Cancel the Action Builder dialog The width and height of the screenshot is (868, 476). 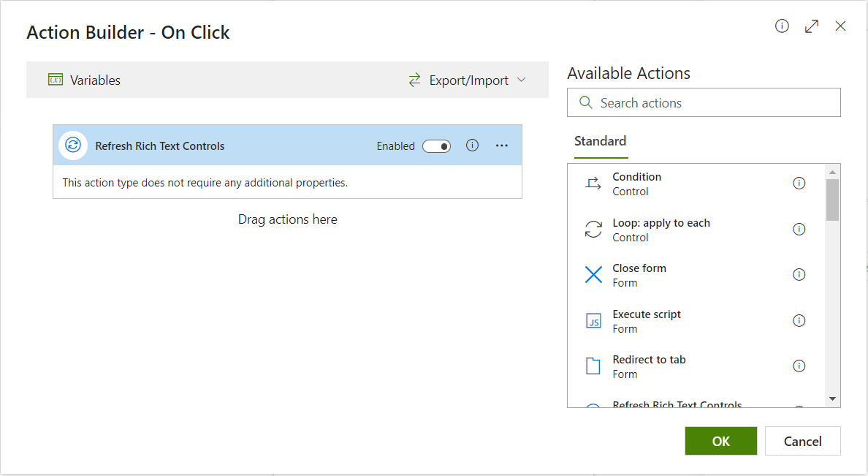pyautogui.click(x=802, y=441)
